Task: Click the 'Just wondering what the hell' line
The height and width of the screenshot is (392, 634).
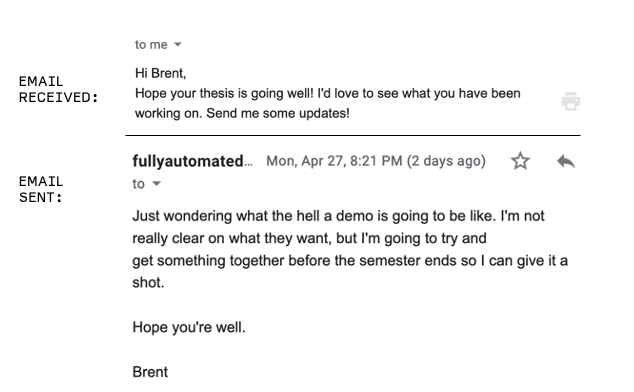Action: 338,216
